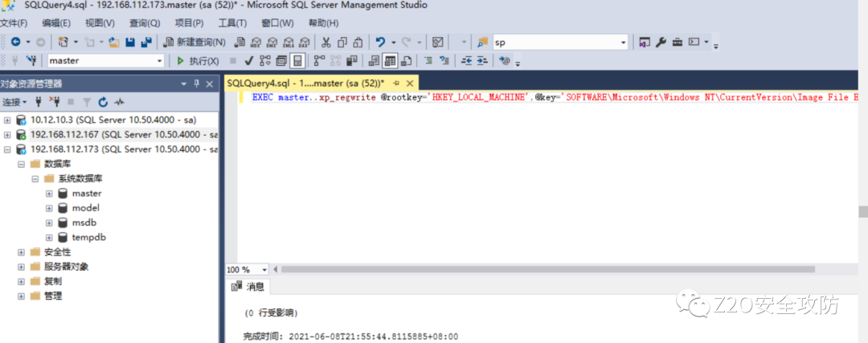
Task: Switch output to Results to Text
Action: (x=374, y=60)
